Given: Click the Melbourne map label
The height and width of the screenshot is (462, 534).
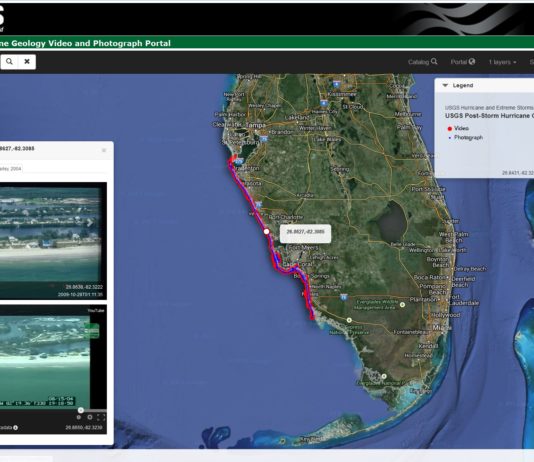Looking at the screenshot, I should click(x=408, y=114).
